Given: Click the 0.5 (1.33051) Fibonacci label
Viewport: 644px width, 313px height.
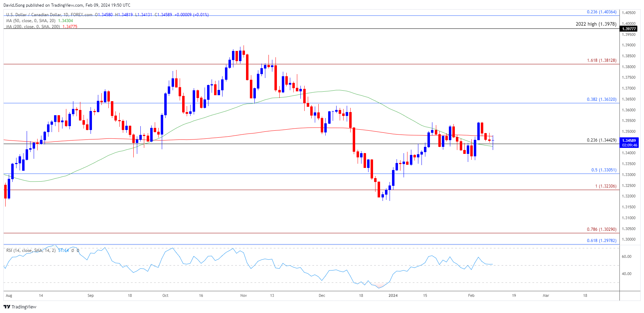Looking at the screenshot, I should [604, 170].
